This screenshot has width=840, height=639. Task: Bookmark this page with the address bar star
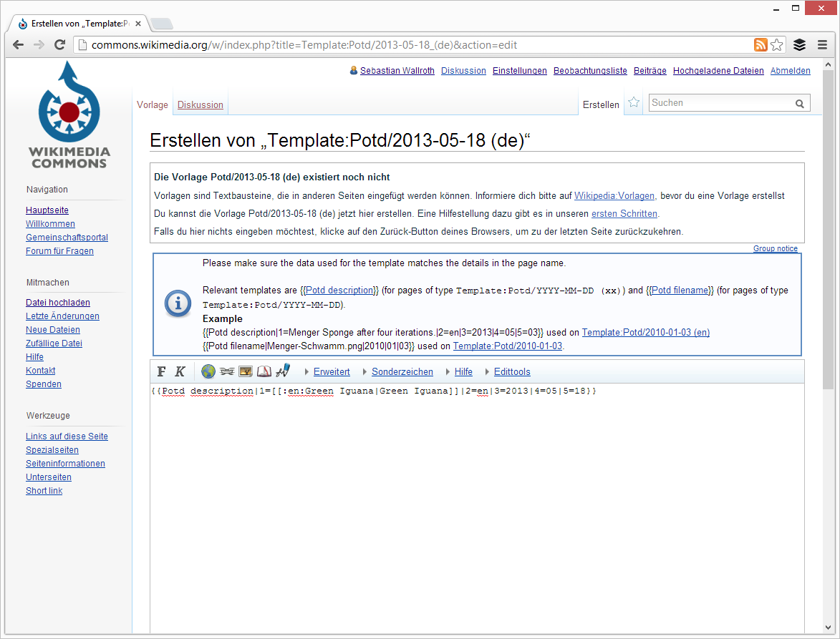click(x=777, y=45)
